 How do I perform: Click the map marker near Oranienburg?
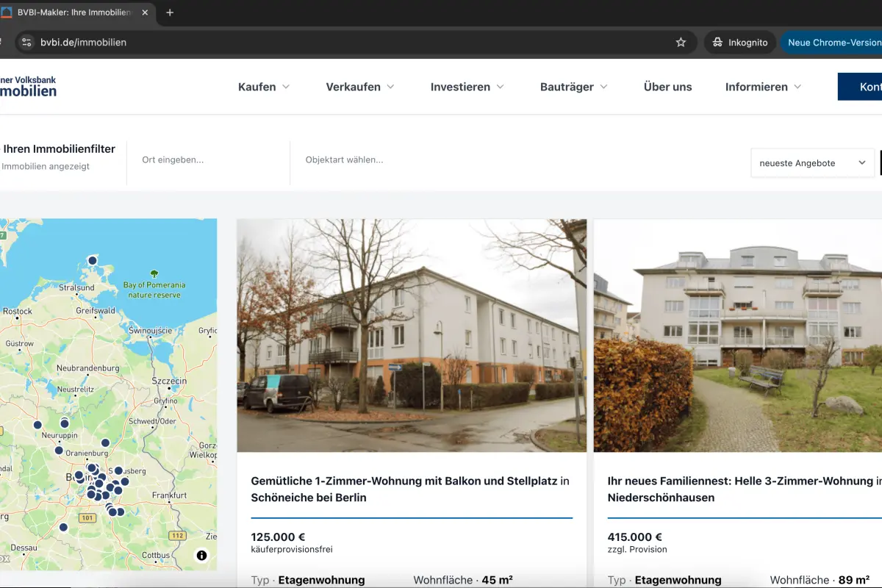click(105, 443)
